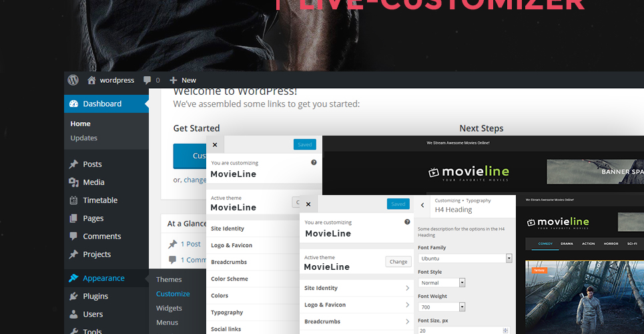
Task: Click the Font Size stepper arrows
Action: (x=505, y=331)
